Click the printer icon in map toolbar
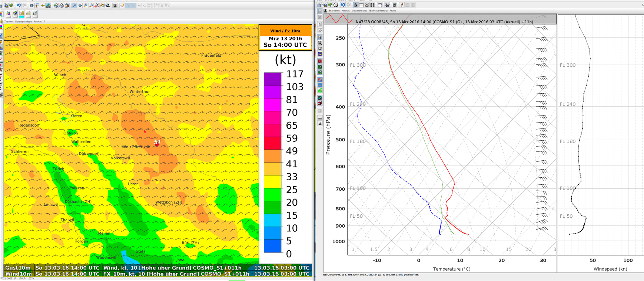This screenshot has height=281, width=644. pyautogui.click(x=62, y=6)
